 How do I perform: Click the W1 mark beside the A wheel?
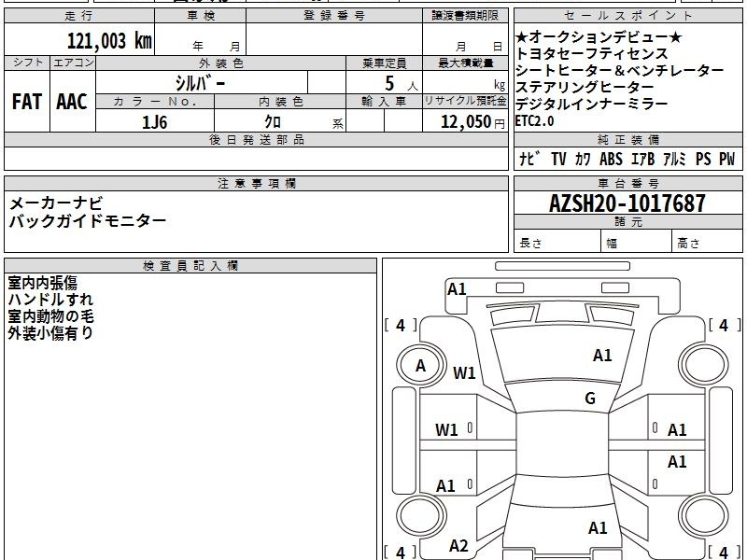(x=464, y=372)
